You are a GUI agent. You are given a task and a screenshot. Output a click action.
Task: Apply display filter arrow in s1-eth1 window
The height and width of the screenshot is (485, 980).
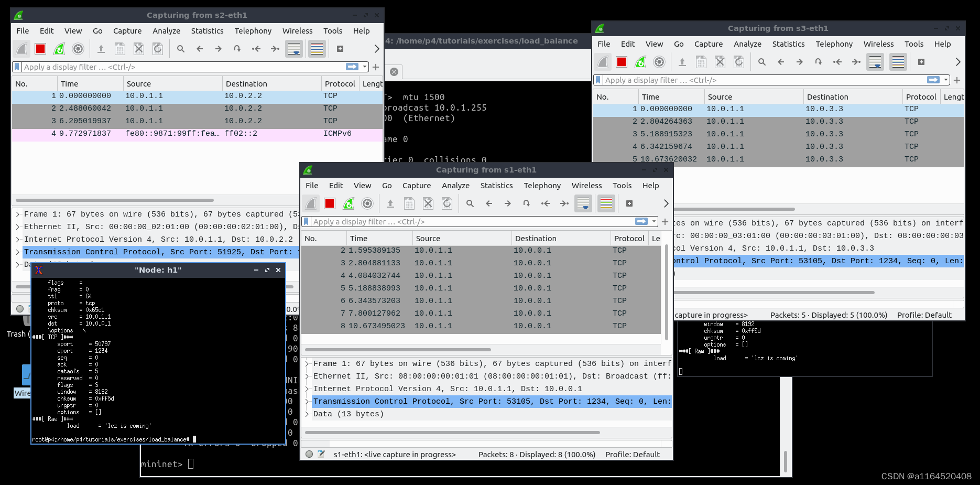point(641,221)
